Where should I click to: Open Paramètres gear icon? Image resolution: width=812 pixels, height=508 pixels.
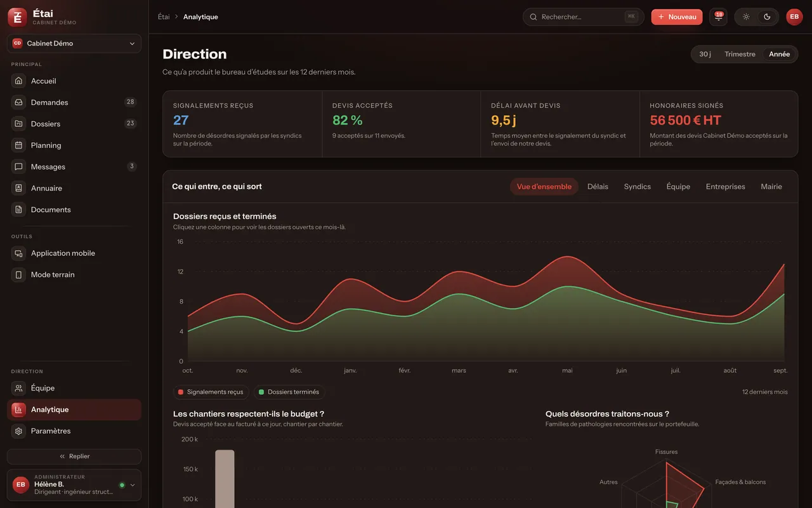[x=18, y=431]
